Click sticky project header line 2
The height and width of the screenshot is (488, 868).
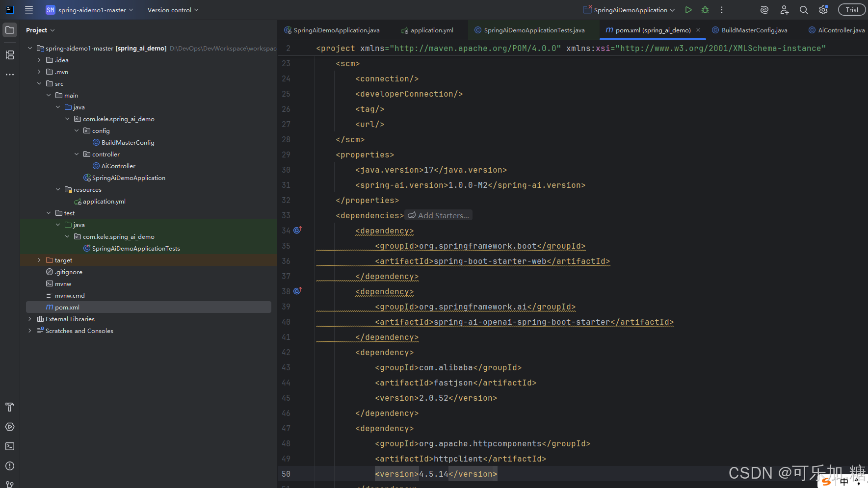pyautogui.click(x=571, y=48)
